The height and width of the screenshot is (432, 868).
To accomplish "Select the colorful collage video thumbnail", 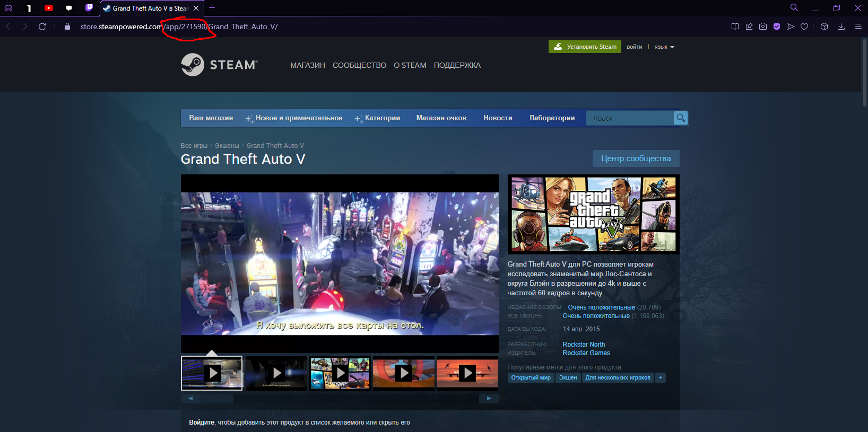I will 340,373.
